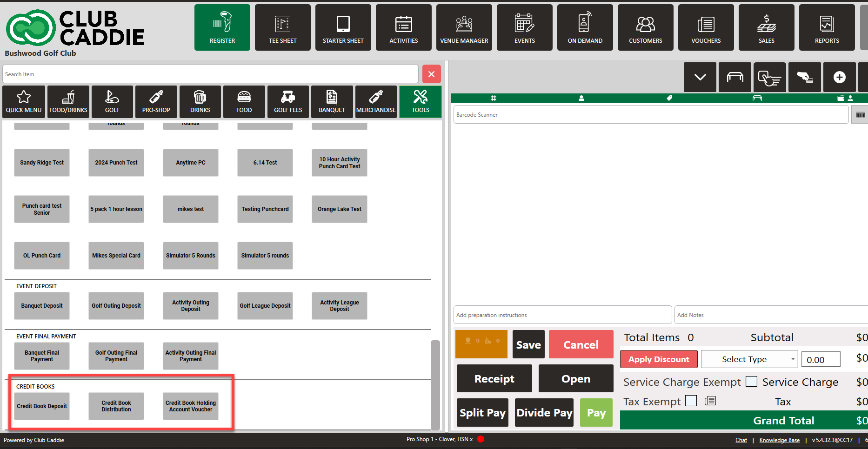This screenshot has height=449, width=868.
Task: Check the Service Charge Exempt box
Action: pyautogui.click(x=751, y=382)
